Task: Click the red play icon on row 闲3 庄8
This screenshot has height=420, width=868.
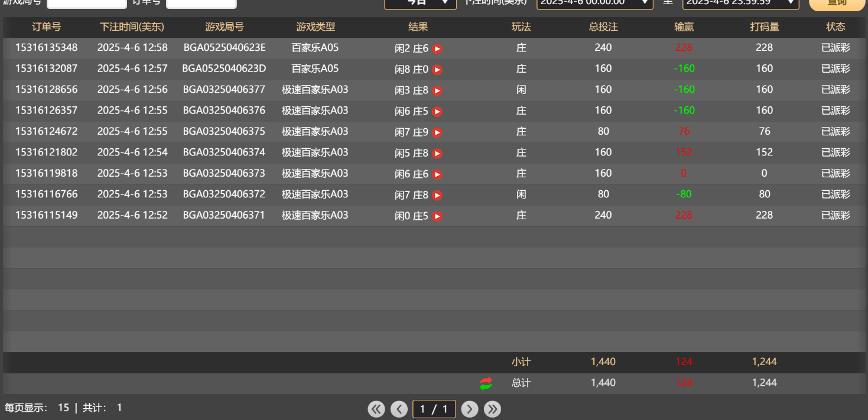Action: click(436, 90)
